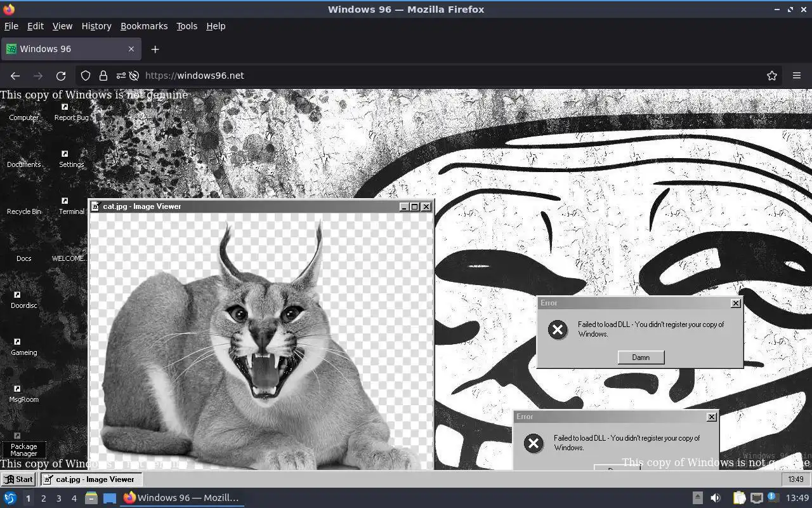This screenshot has height=508, width=812.
Task: Open the Doordisc shortcut
Action: click(x=23, y=300)
